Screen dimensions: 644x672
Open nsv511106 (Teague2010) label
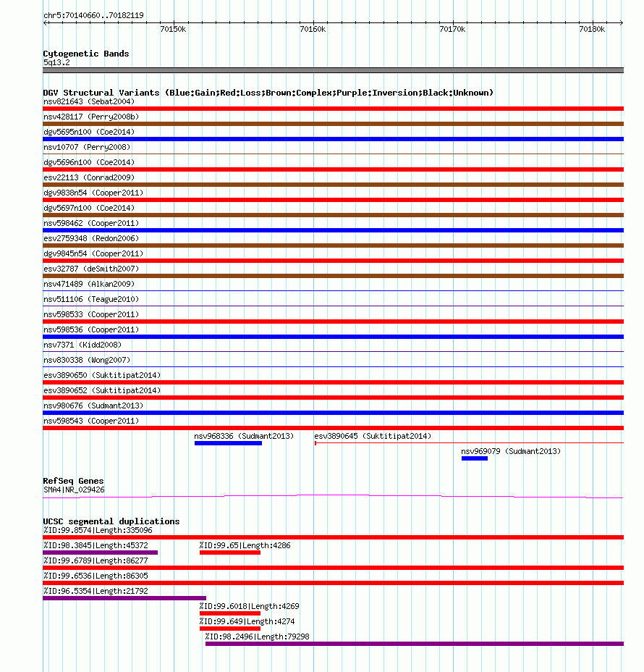tap(91, 300)
